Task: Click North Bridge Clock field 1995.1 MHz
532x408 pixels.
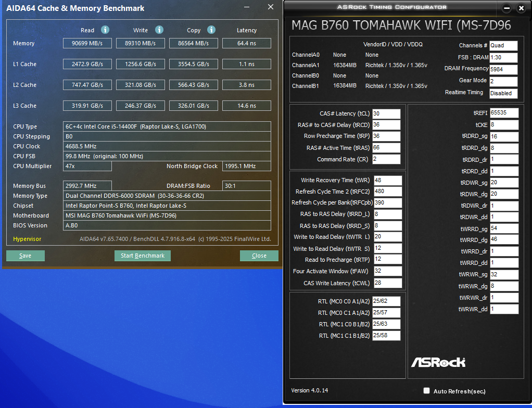Action: point(247,166)
